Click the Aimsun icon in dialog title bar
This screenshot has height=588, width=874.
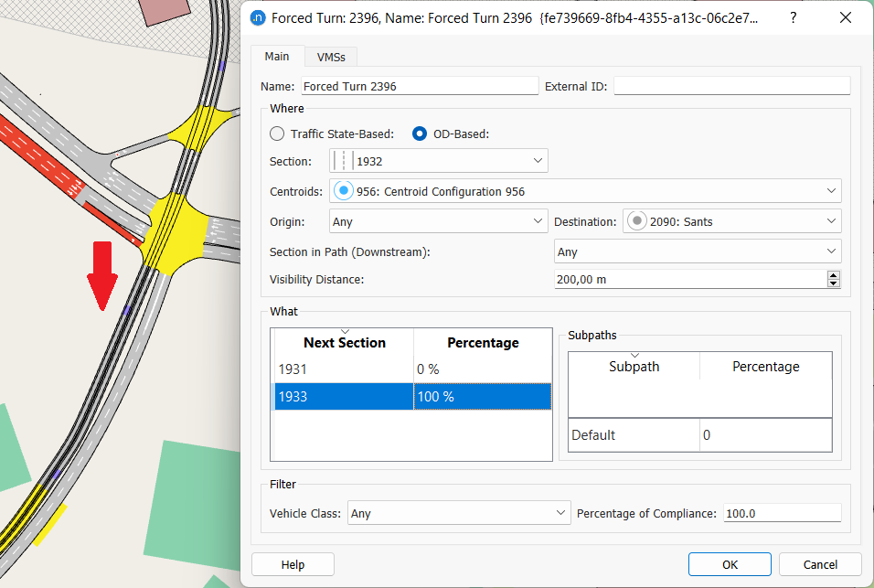tap(258, 17)
